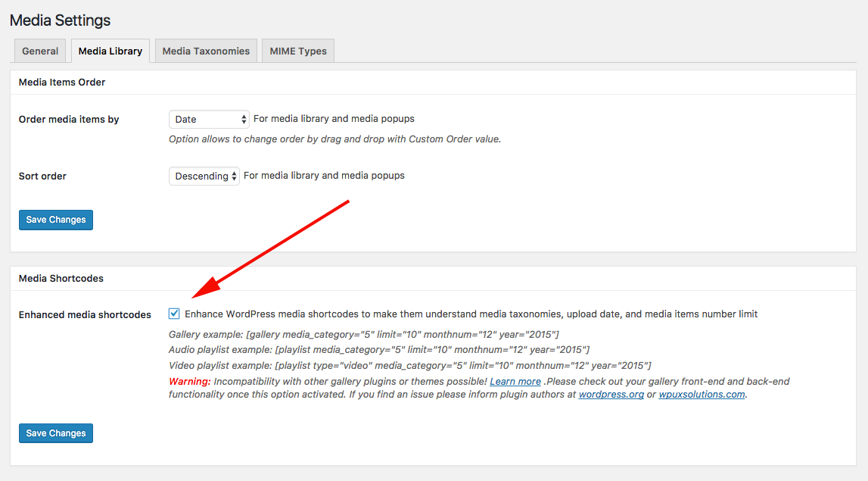
Task: Open the 'Learn more' link
Action: (x=515, y=381)
